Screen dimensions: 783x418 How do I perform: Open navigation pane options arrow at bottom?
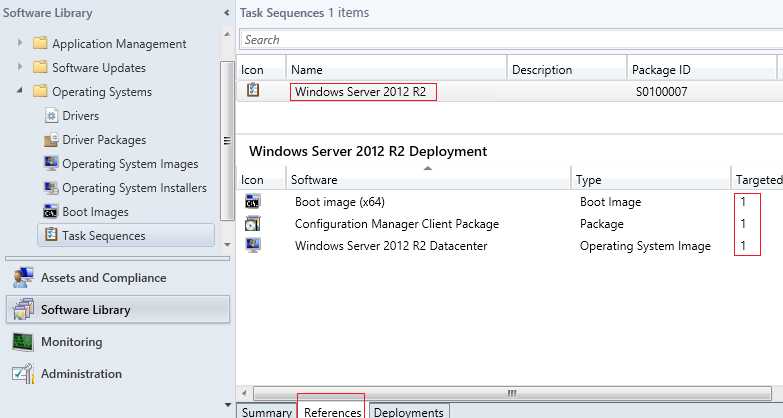pyautogui.click(x=228, y=405)
